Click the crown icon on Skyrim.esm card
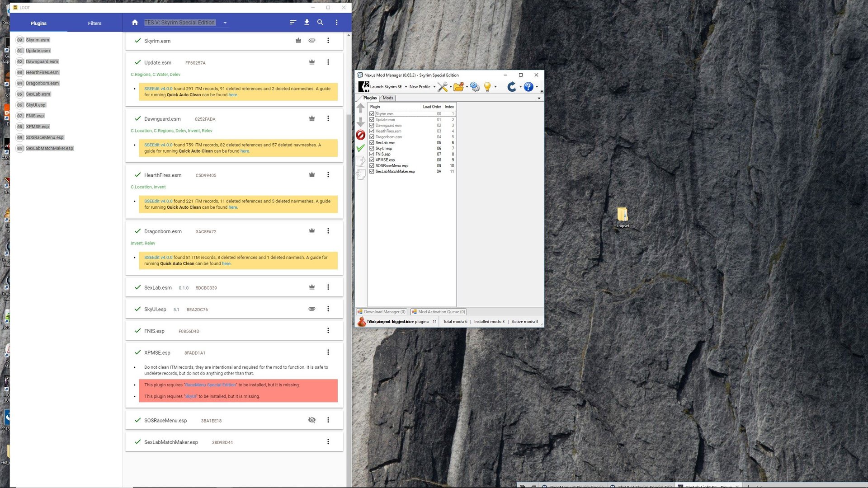Viewport: 868px width, 488px height. (298, 41)
